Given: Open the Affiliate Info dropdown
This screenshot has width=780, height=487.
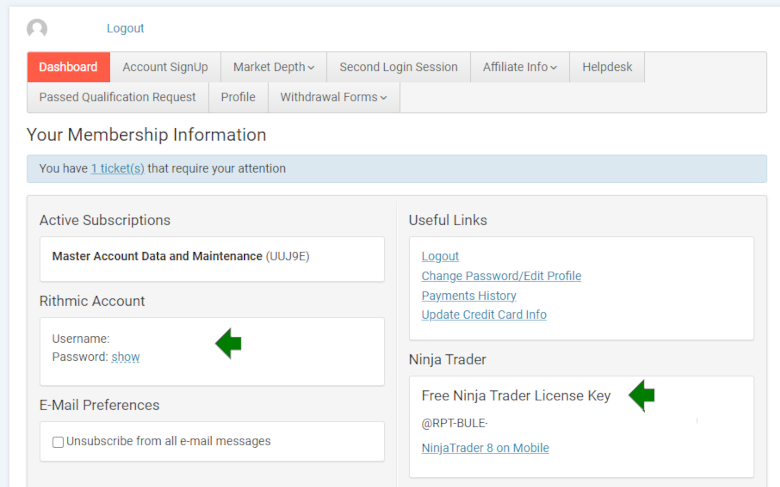Looking at the screenshot, I should [x=520, y=67].
